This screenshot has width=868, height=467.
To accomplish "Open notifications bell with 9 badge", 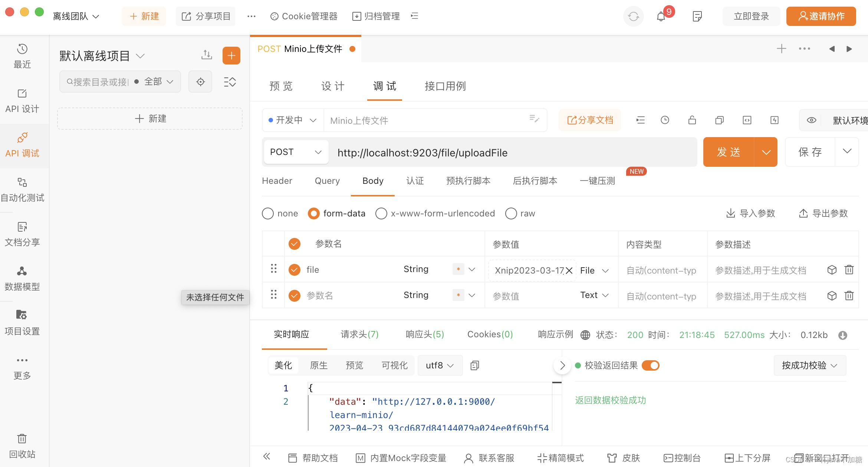I will click(661, 16).
